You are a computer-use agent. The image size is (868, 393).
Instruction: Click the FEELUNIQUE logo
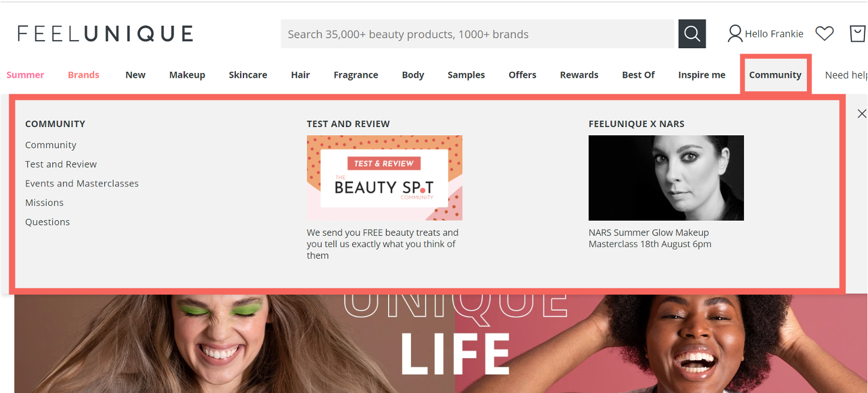click(x=105, y=34)
